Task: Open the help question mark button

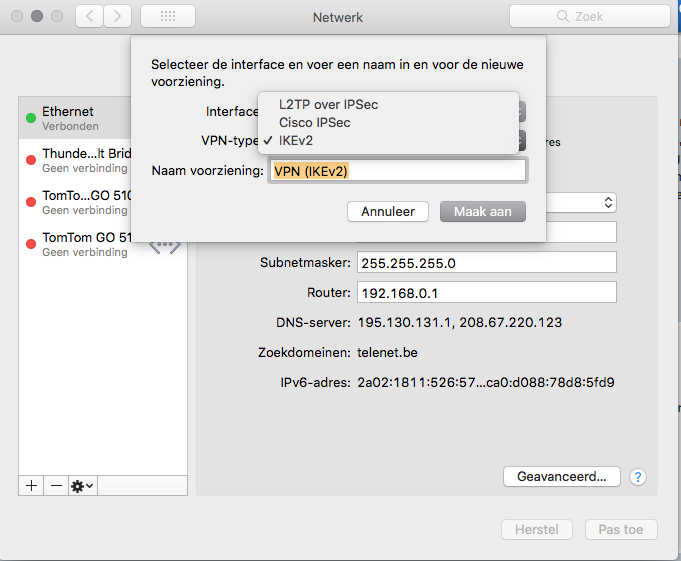Action: click(638, 477)
